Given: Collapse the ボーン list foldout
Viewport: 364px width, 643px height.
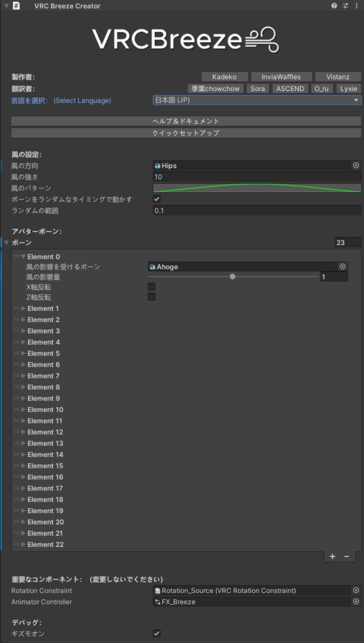Looking at the screenshot, I should pos(6,243).
